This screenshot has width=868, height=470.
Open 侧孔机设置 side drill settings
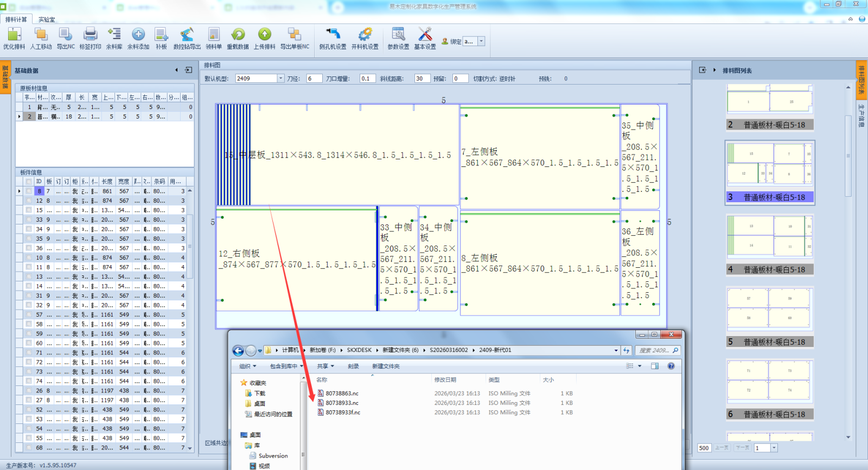(x=333, y=38)
